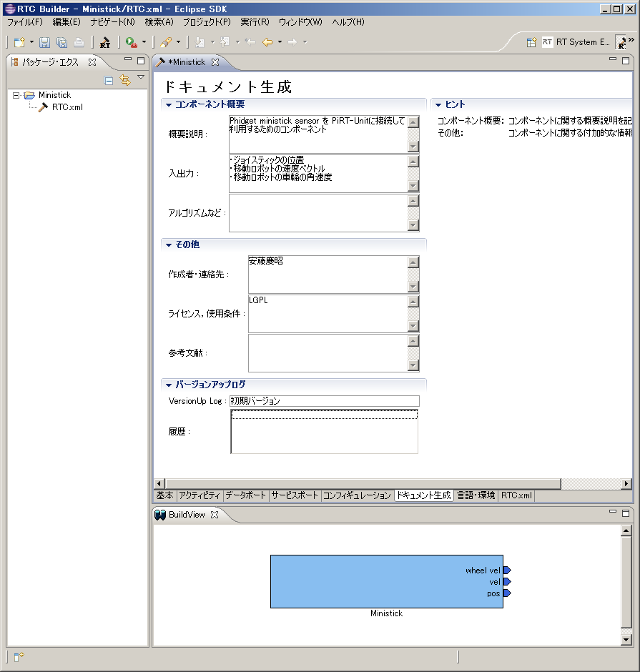
Task: Click the Open Perspective icon
Action: point(531,42)
